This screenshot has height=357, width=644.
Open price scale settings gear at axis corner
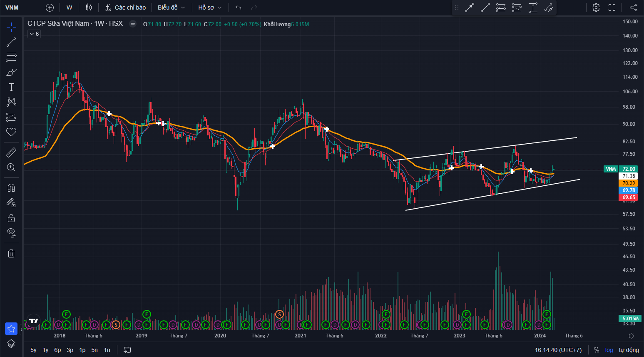click(631, 336)
